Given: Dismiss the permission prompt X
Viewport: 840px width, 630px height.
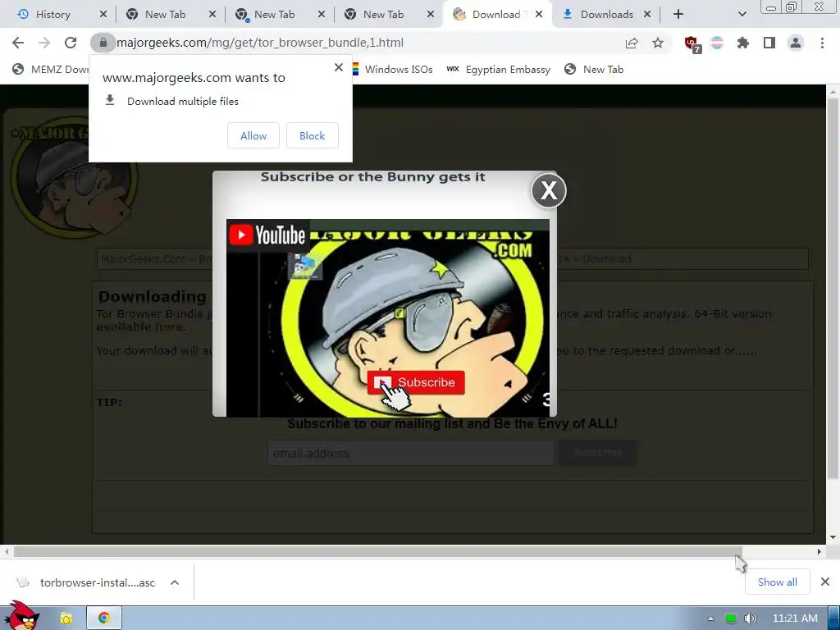Looking at the screenshot, I should 339,67.
